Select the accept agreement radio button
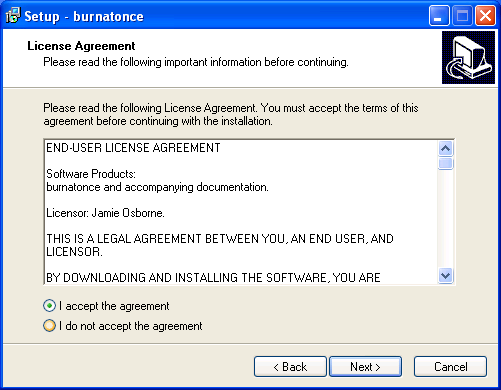This screenshot has width=501, height=390. (49, 306)
